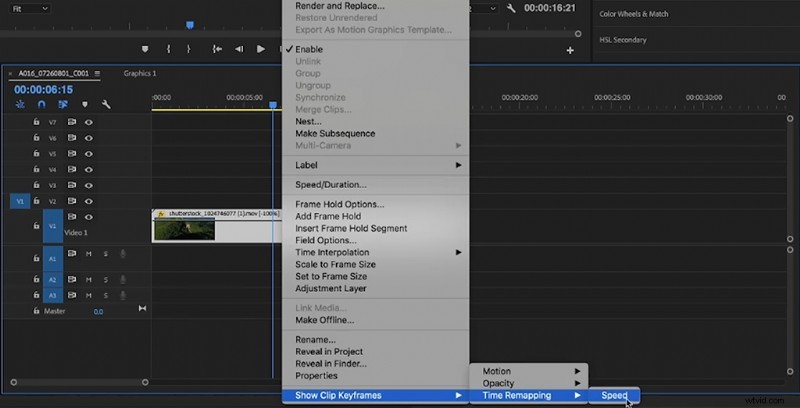Hide track V7 output with eye icon

point(89,122)
